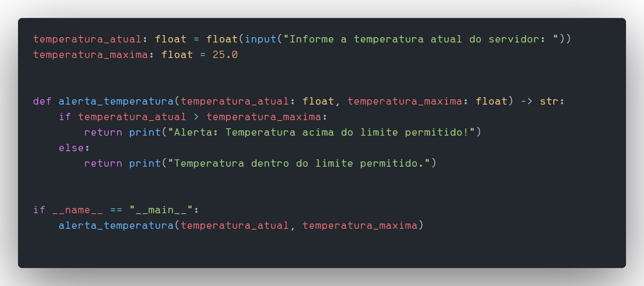This screenshot has width=644, height=286.
Task: Click the string 'Alerta: Temperatura acima do limite permitido!'
Action: pos(322,132)
